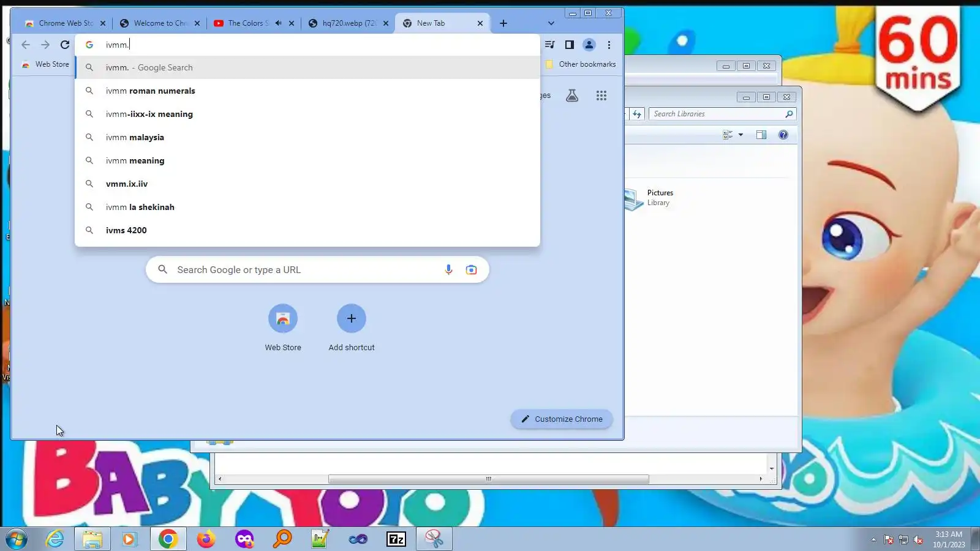The image size is (980, 551).
Task: Open the taskbar clock showing 3:13 AM
Action: (949, 539)
